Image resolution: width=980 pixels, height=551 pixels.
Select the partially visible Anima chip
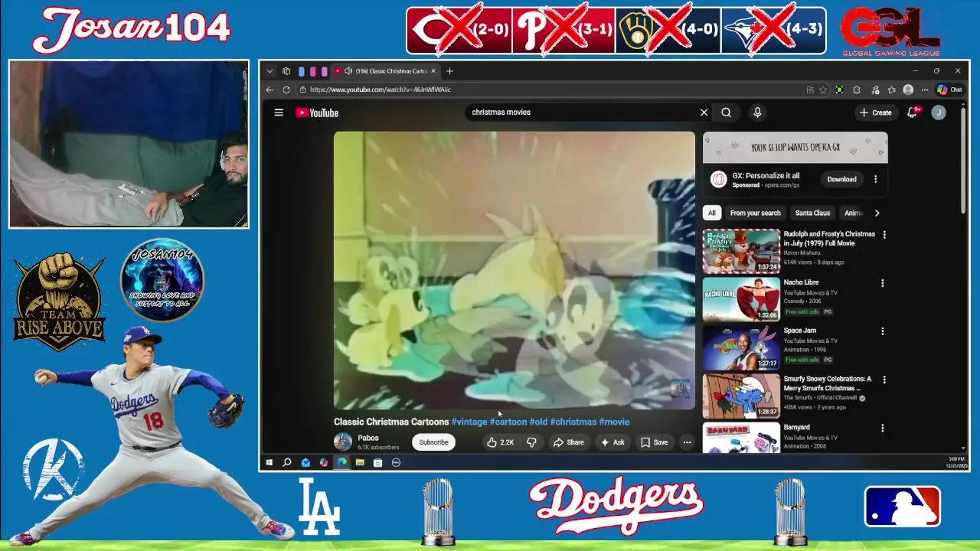point(852,213)
